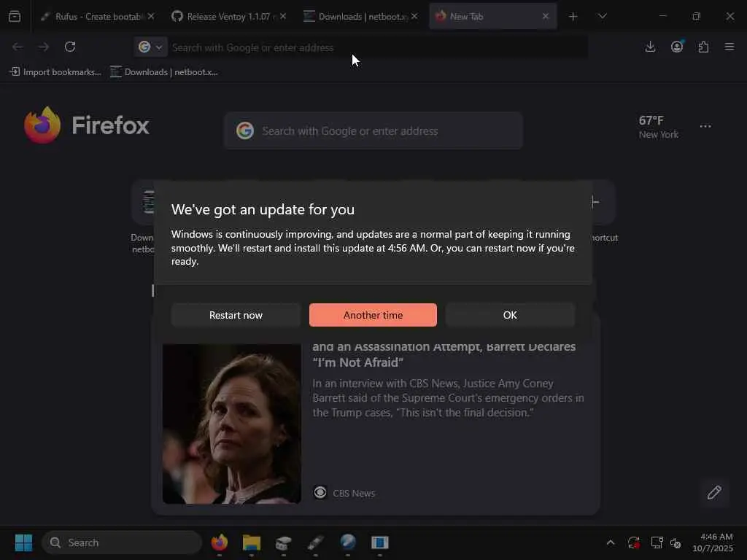Open the blue window app in taskbar

point(379,542)
